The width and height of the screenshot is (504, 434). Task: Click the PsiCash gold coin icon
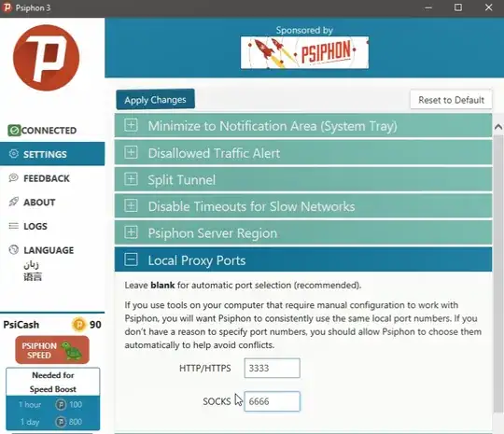[x=79, y=325]
